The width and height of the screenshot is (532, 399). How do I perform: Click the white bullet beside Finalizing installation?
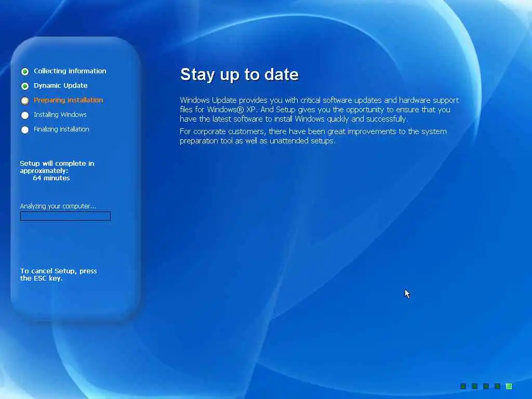coord(25,129)
